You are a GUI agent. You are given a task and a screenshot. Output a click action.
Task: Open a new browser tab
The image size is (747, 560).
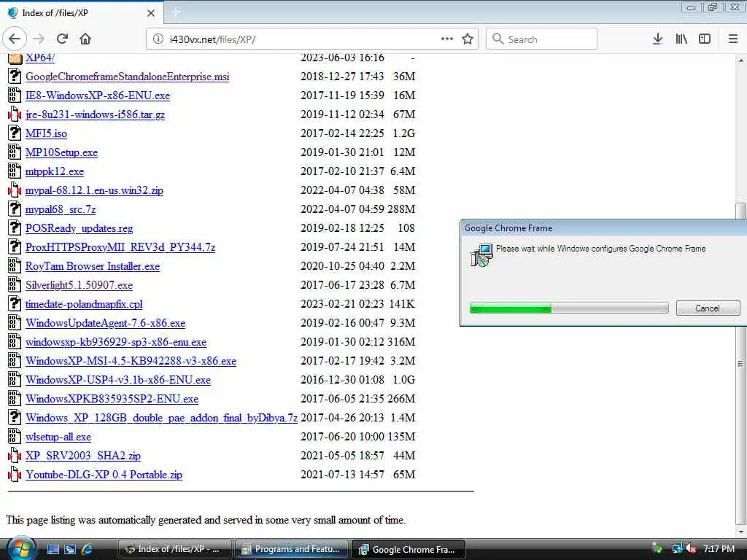point(175,12)
